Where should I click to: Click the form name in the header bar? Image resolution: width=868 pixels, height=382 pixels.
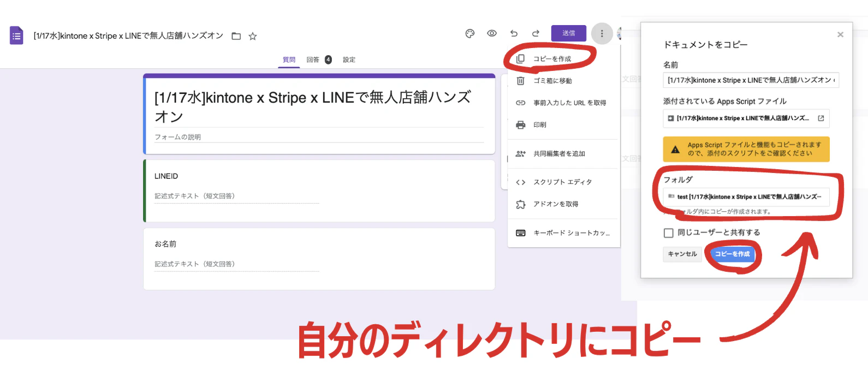(128, 36)
